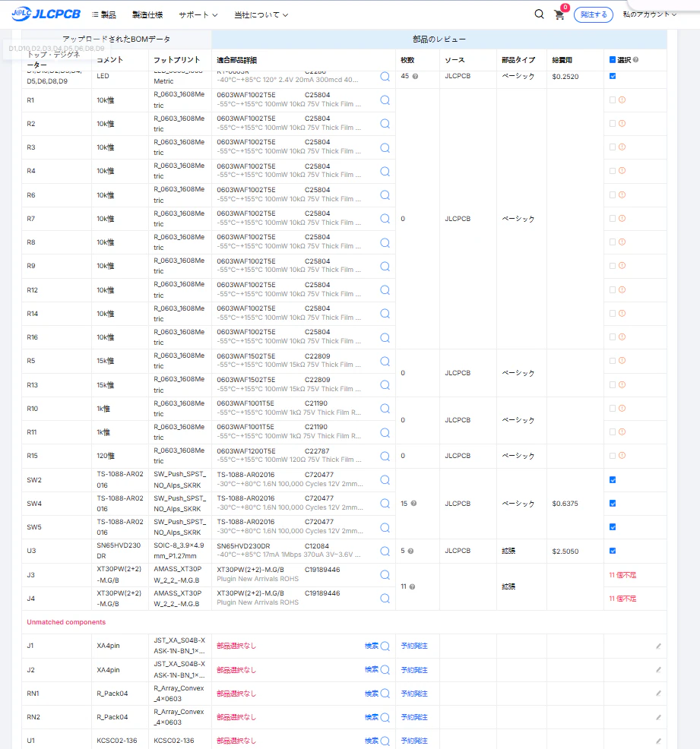Screen dimensions: 700x749
Task: Click the KCSC02-136 comment cell
Action: [x=117, y=741]
